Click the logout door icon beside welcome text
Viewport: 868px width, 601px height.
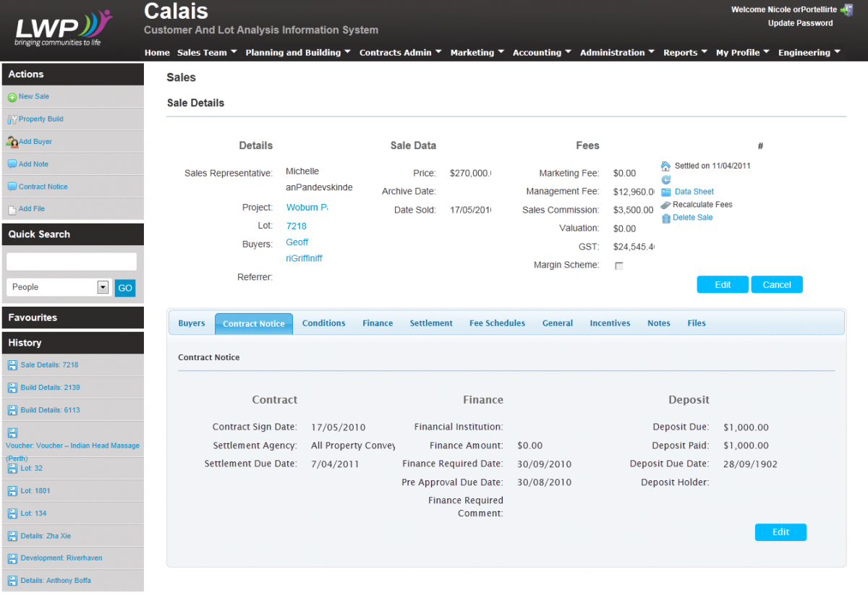pyautogui.click(x=846, y=9)
